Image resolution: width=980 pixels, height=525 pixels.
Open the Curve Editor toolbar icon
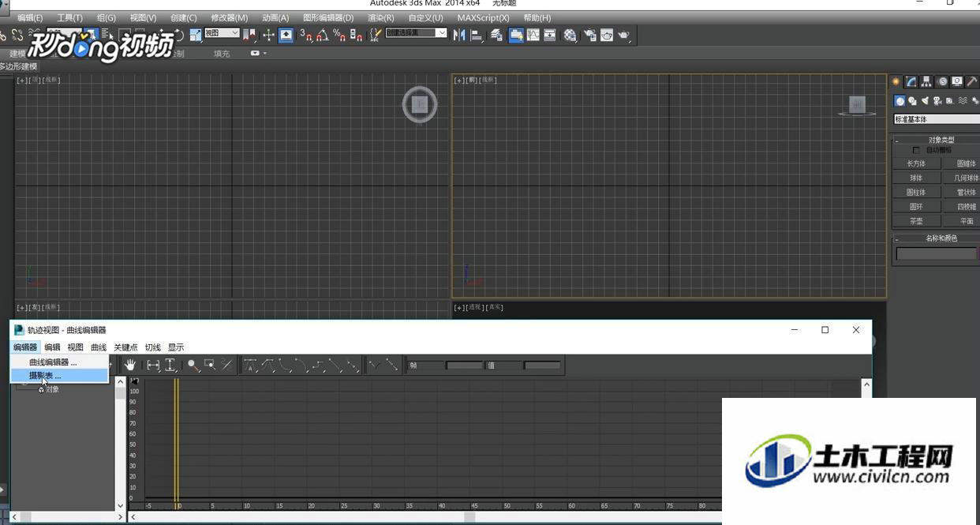pos(533,35)
